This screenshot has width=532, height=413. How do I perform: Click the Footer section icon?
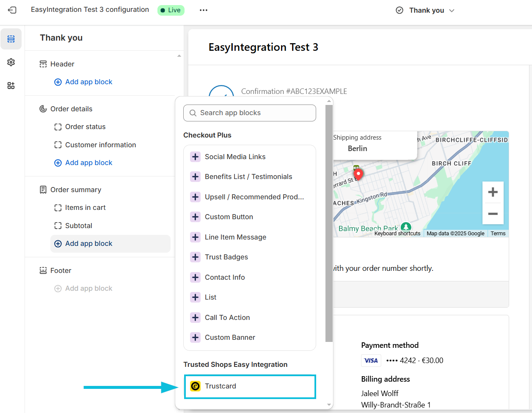43,270
